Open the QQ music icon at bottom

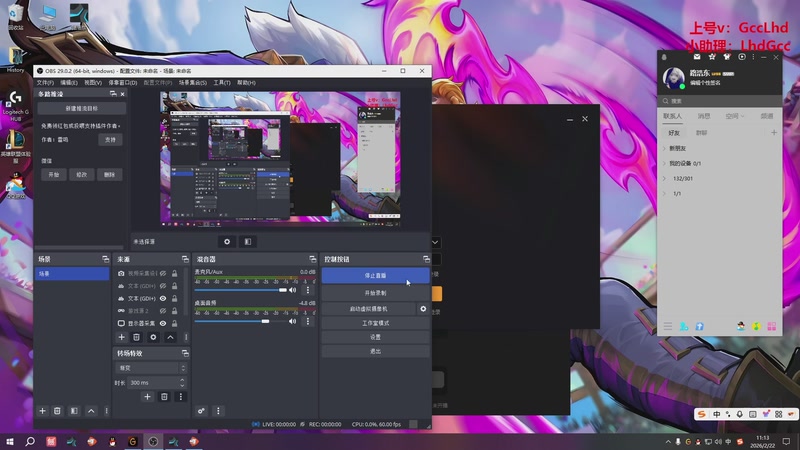point(756,326)
